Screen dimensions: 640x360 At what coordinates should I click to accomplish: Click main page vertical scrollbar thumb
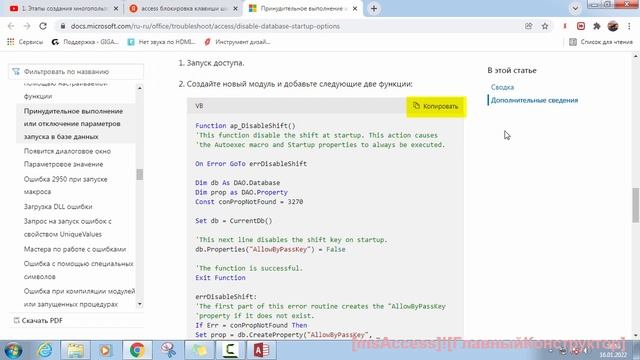tap(636, 205)
